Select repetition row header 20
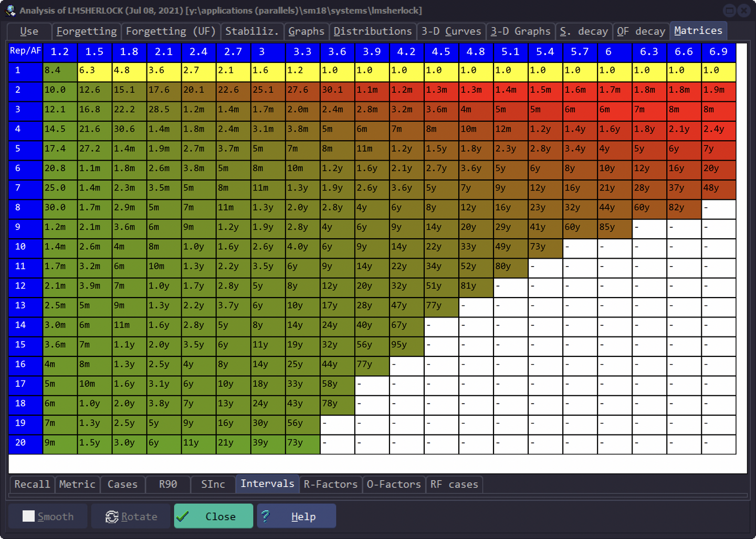Image resolution: width=756 pixels, height=539 pixels. 25,445
